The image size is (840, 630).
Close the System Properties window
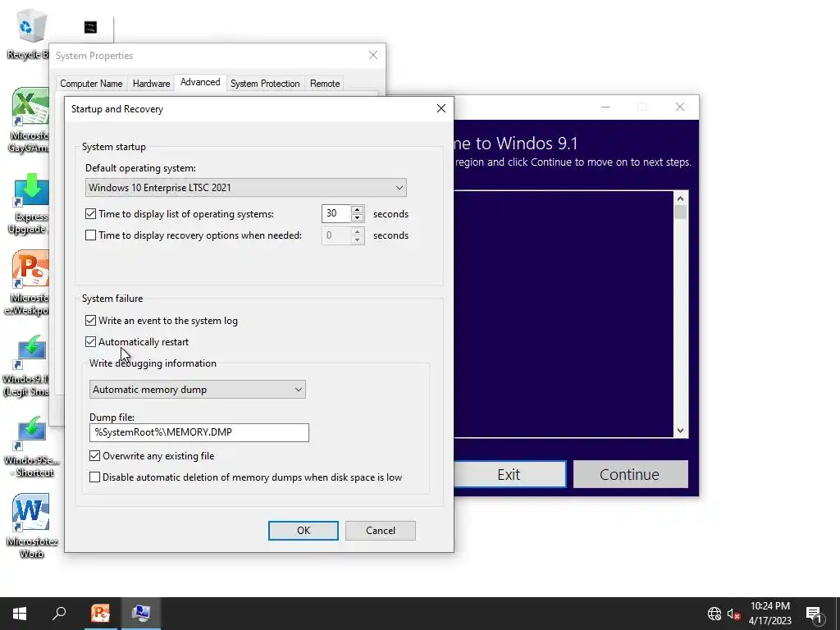(x=373, y=55)
